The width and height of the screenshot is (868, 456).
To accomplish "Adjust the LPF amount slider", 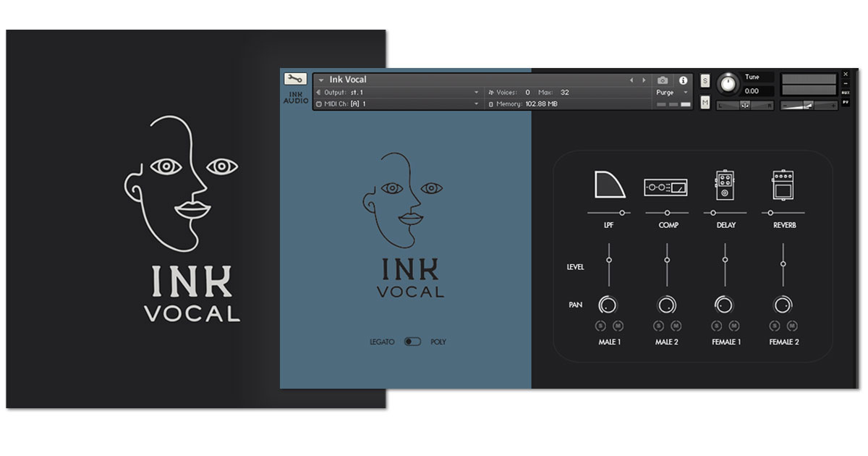I will [609, 213].
